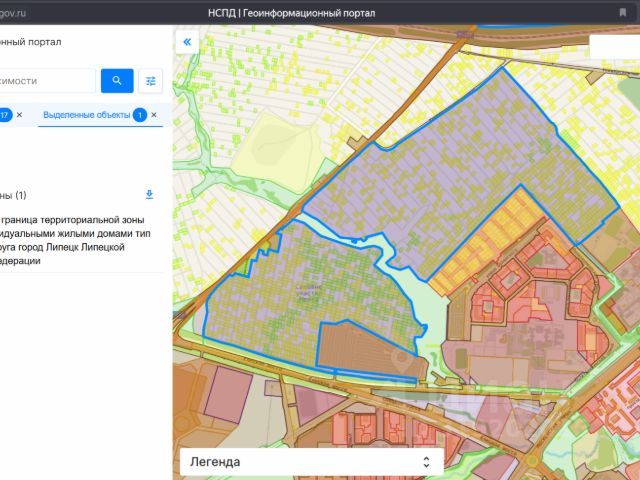Focus the real estate search input field

coord(47,81)
